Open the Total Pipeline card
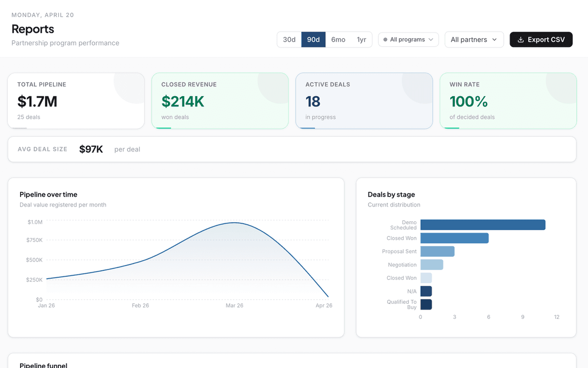 tap(76, 101)
